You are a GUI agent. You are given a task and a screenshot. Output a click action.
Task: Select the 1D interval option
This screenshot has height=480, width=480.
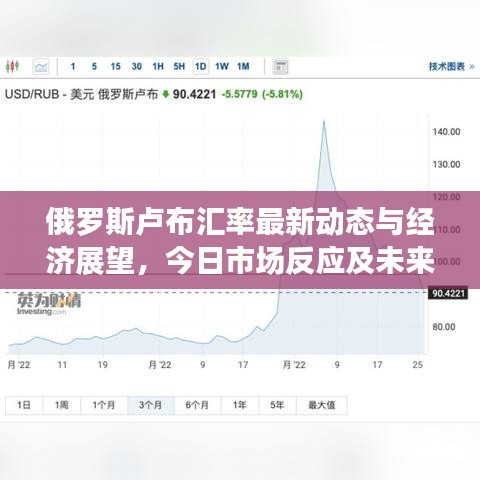(x=200, y=66)
